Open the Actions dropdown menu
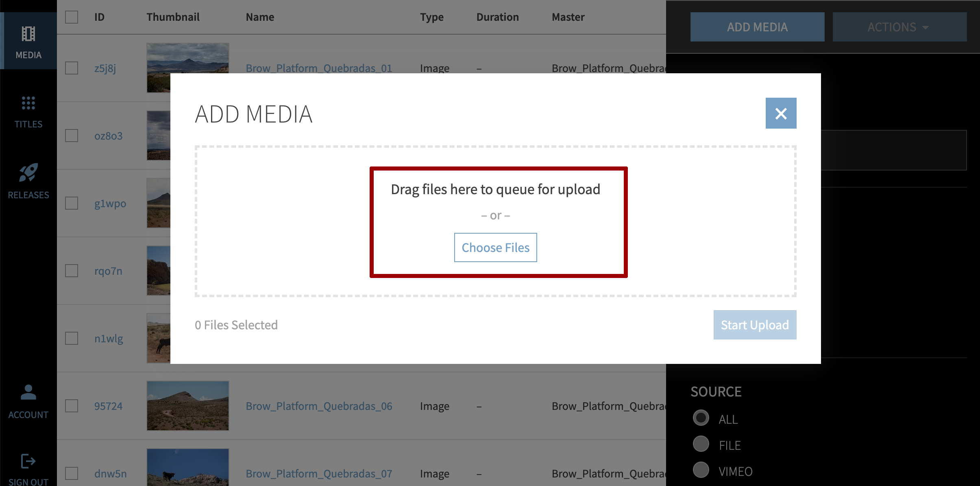 tap(899, 27)
